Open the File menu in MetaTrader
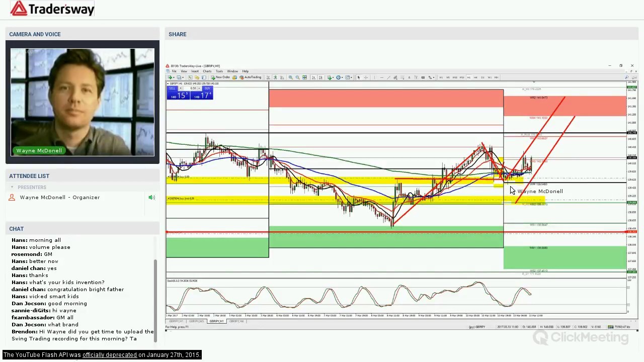This screenshot has width=644, height=362. (174, 71)
